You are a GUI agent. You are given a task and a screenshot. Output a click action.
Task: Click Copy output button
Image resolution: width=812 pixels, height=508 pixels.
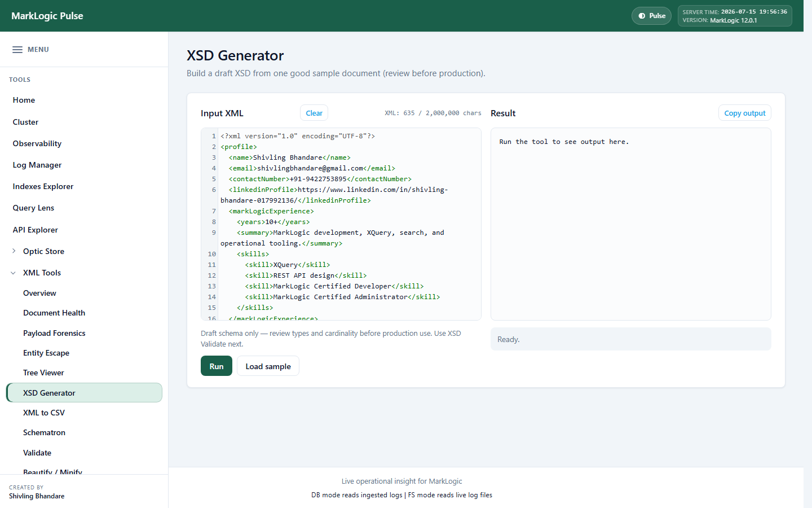click(744, 113)
